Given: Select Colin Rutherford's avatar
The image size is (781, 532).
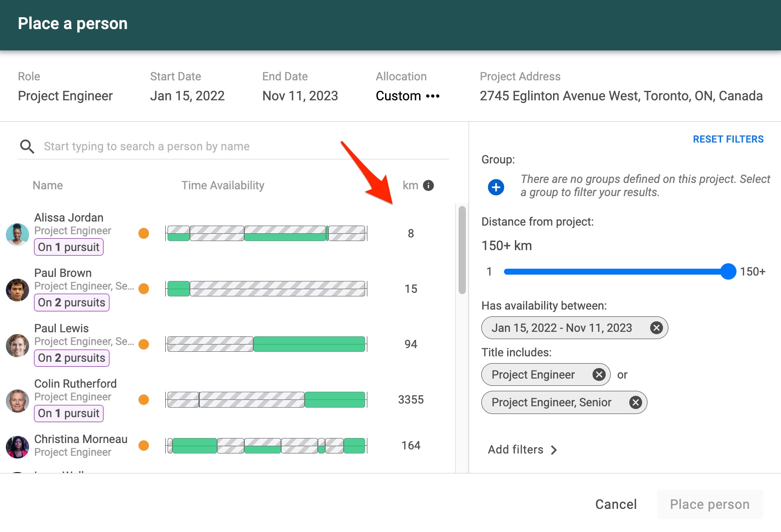Looking at the screenshot, I should [x=17, y=400].
